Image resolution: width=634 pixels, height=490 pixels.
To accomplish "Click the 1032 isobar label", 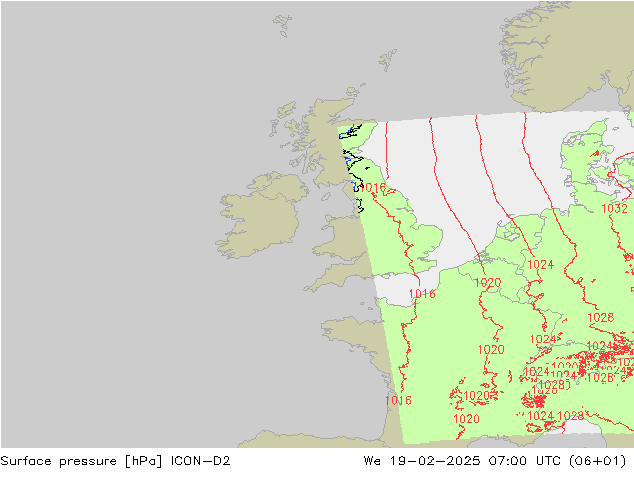I will (x=614, y=209).
